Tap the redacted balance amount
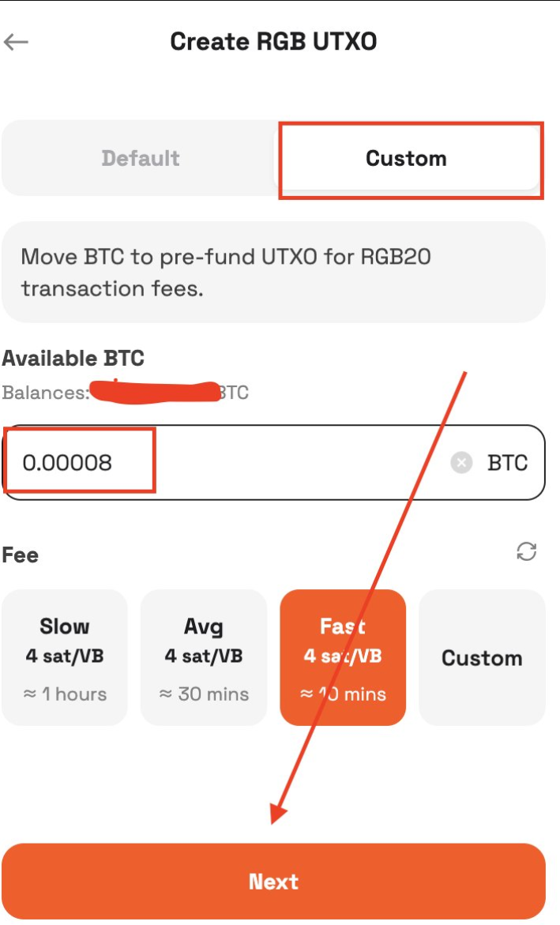This screenshot has height=925, width=560. click(155, 393)
